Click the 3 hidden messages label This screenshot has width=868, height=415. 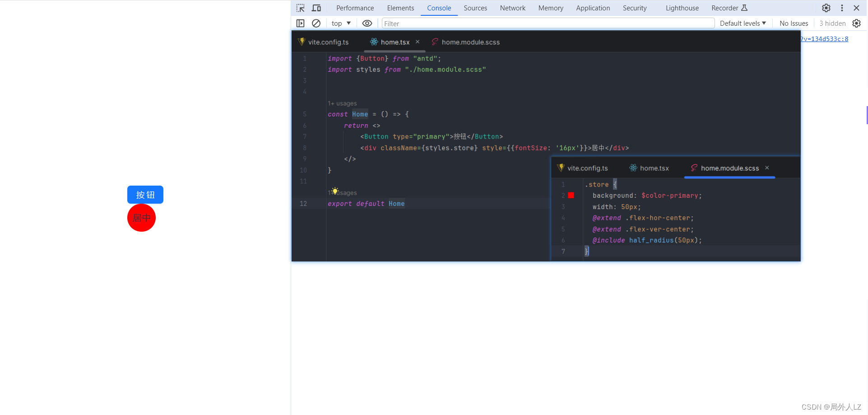click(x=832, y=23)
